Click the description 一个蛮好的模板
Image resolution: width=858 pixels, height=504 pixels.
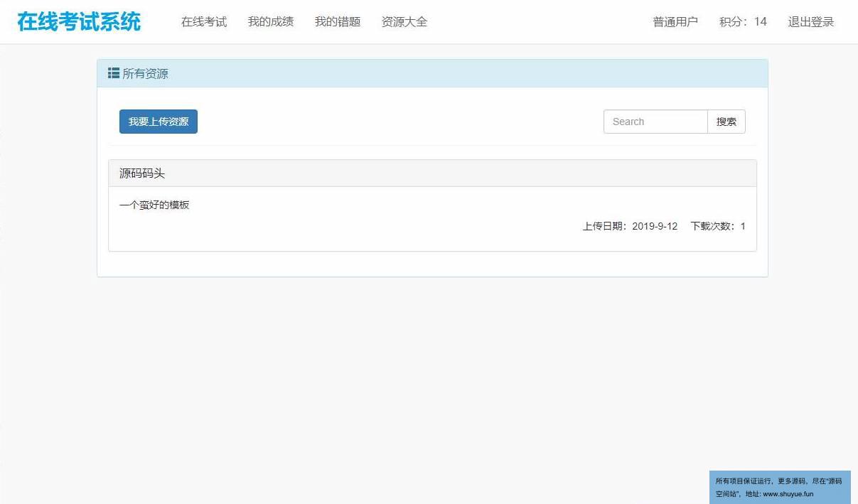[154, 205]
